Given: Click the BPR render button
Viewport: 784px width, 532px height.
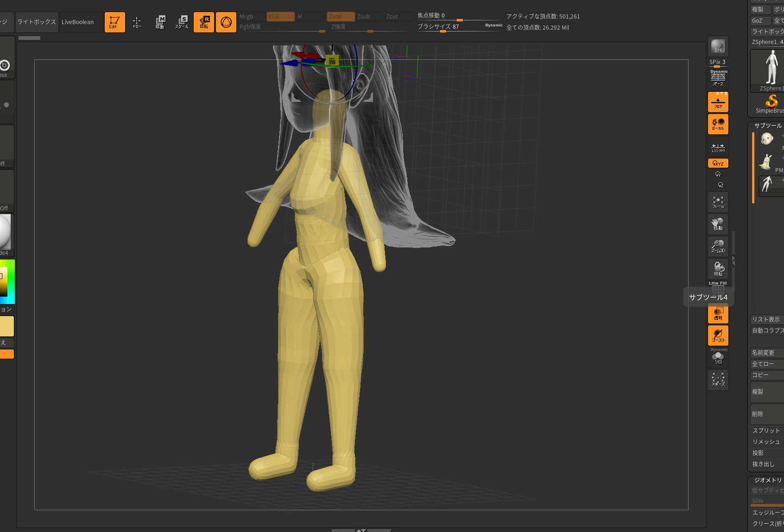Looking at the screenshot, I should pyautogui.click(x=718, y=46).
